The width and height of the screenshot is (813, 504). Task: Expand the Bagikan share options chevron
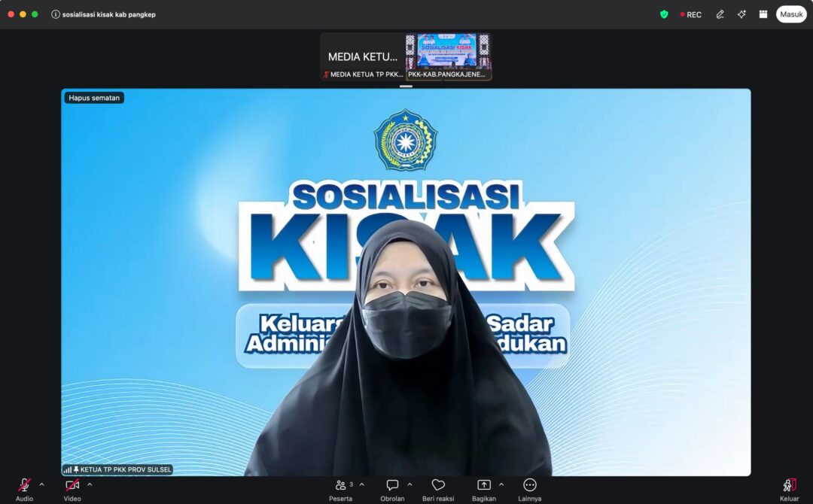click(501, 485)
